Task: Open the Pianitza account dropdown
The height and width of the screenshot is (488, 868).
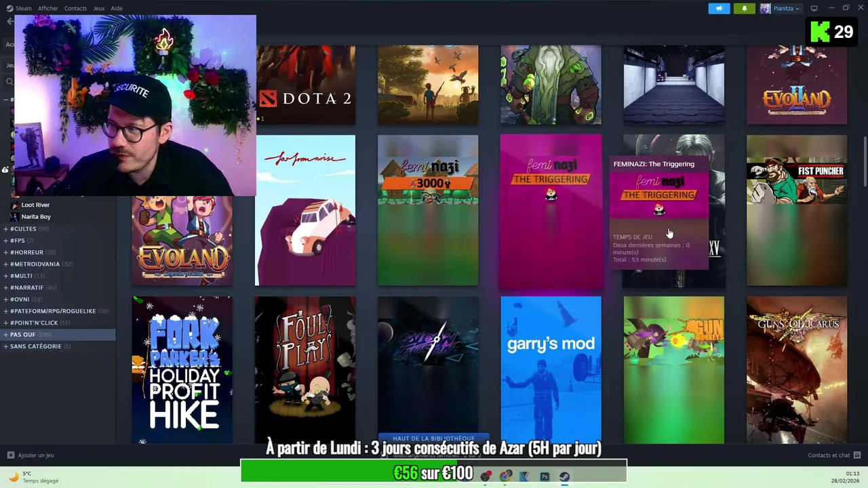Action: pos(786,8)
